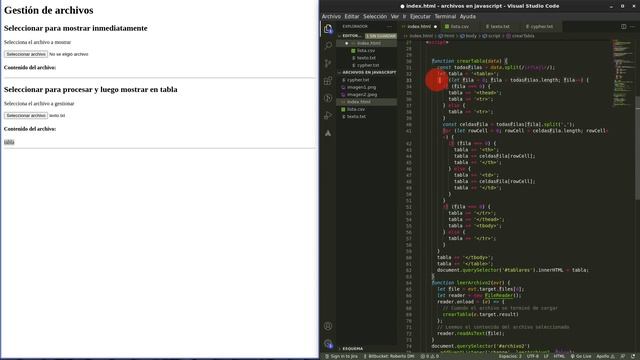Viewport: 640px width, 360px height.
Task: Select index.html under open editors
Action: click(x=367, y=43)
